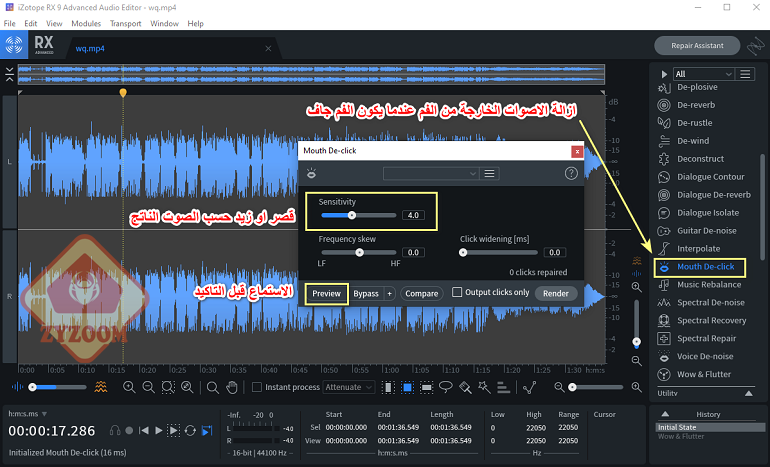770x467 pixels.
Task: Open the time format h:m:s.ms dropdown
Action: 28,414
